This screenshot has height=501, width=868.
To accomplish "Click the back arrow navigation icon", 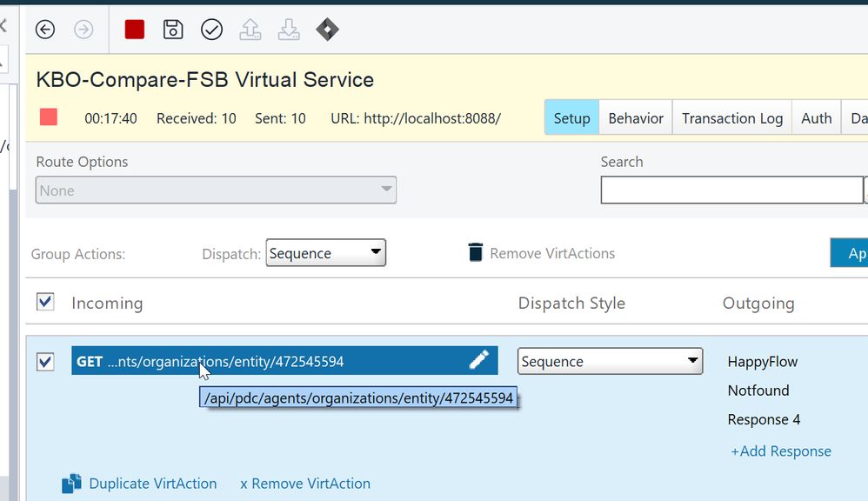I will click(45, 30).
